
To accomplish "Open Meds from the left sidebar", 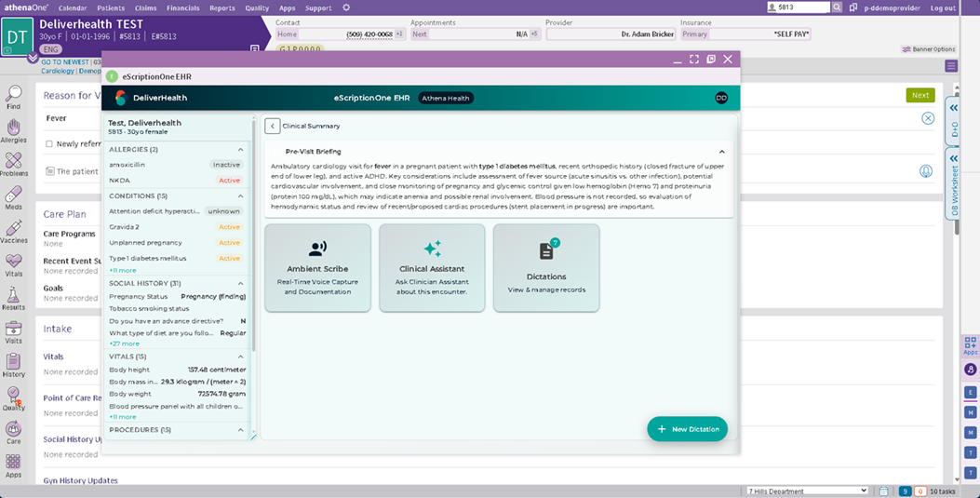I will click(14, 197).
